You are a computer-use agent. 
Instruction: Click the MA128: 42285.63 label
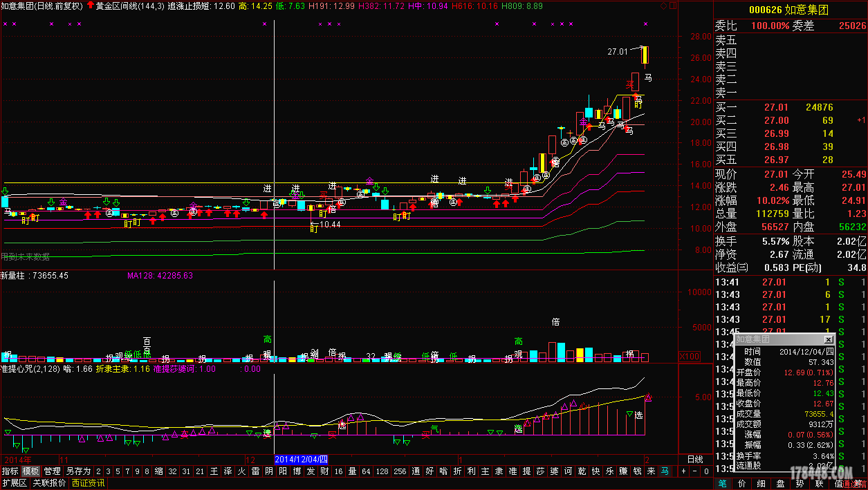coord(160,275)
